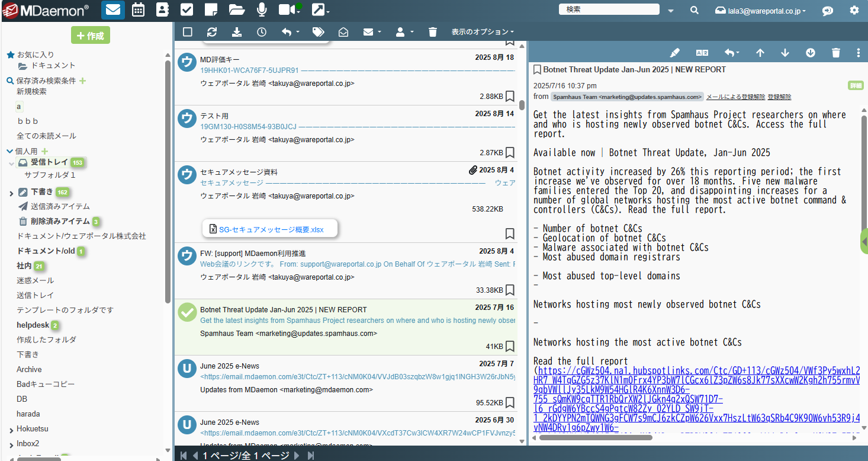868x461 pixels.
Task: Click the green 作成 compose button
Action: tap(90, 36)
